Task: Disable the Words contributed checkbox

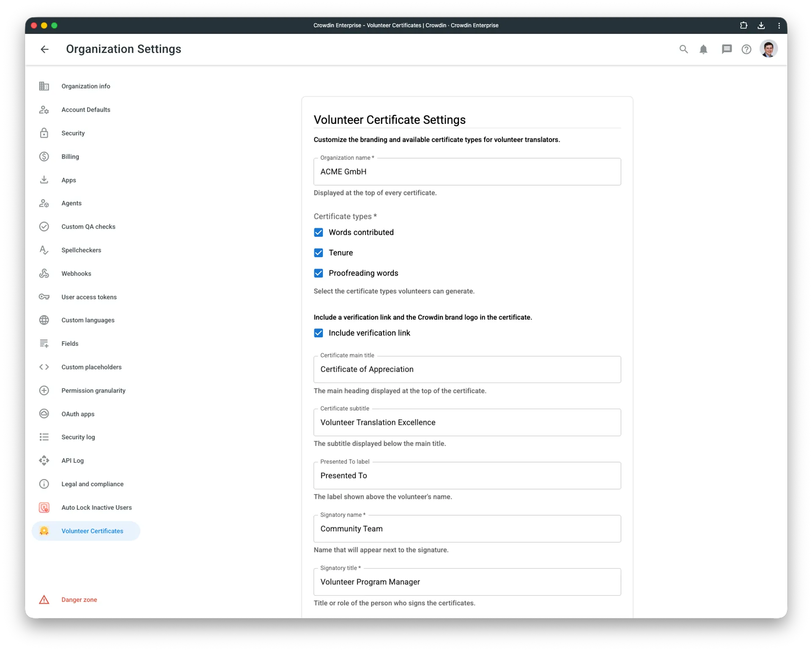Action: tap(318, 232)
